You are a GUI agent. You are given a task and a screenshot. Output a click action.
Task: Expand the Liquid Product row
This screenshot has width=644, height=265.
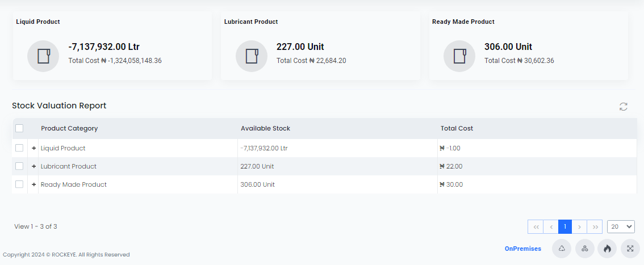(34, 148)
